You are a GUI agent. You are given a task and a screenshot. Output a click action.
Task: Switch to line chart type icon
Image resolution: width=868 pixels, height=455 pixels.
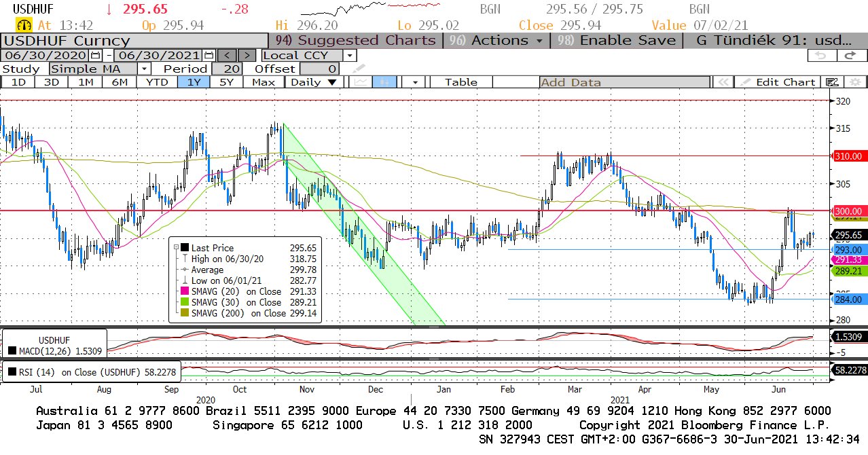(x=361, y=82)
